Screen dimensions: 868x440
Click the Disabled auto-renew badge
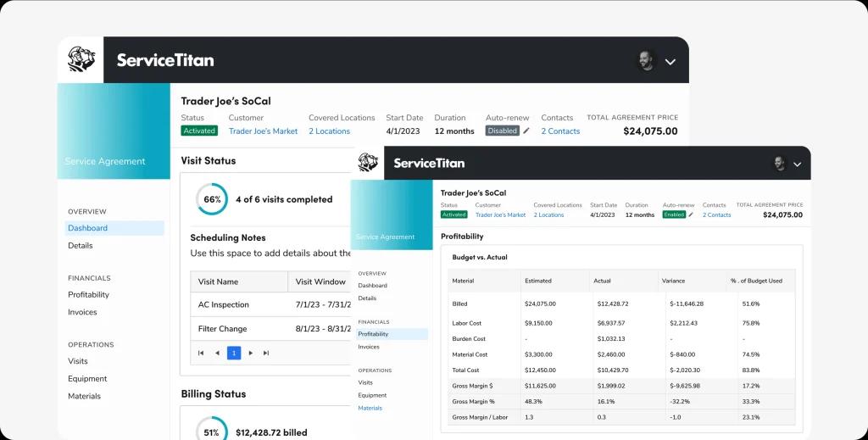[x=503, y=131]
